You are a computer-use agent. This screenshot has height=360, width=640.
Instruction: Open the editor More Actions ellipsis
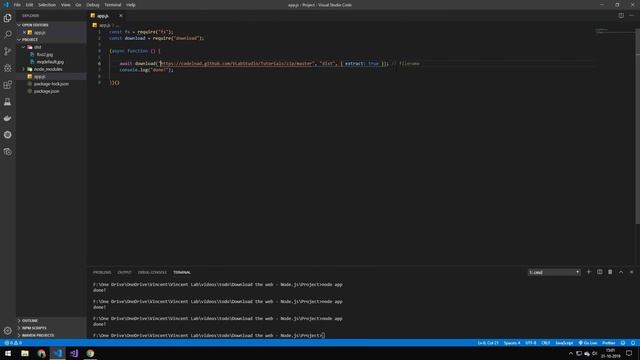pos(631,16)
